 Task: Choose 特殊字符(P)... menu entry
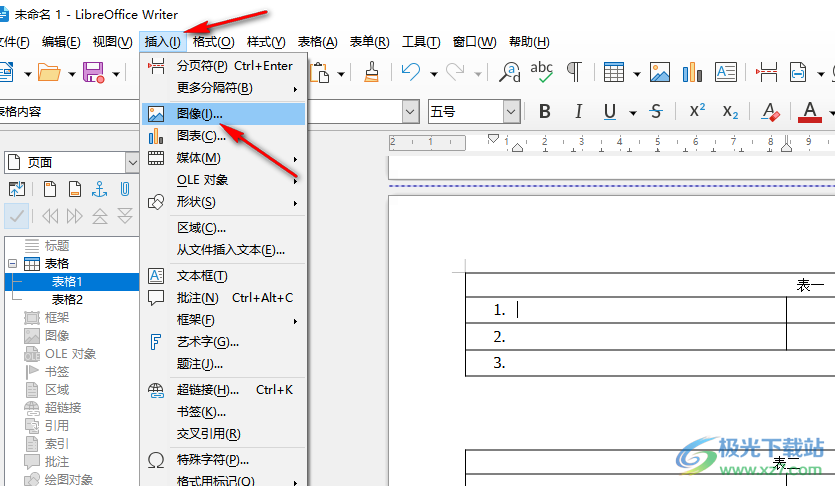click(224, 459)
